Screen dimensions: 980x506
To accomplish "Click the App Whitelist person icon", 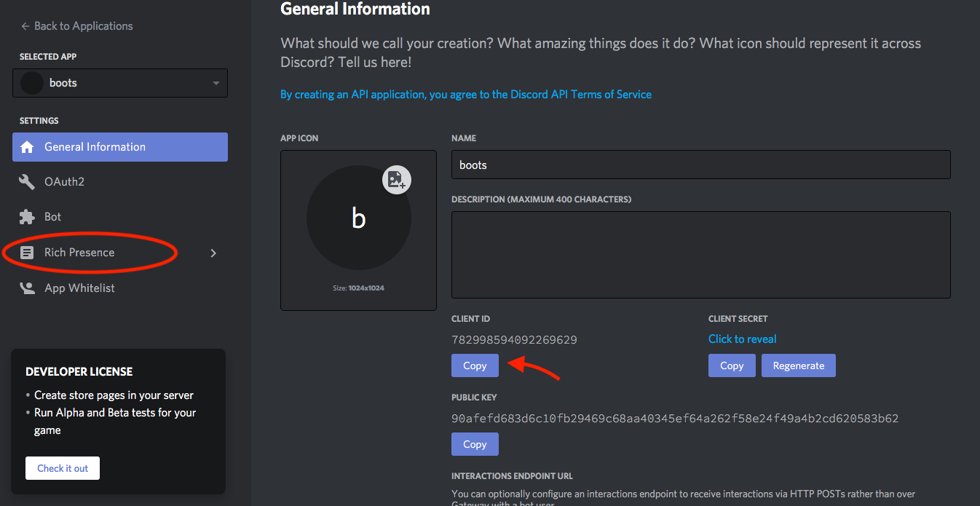I will point(27,288).
